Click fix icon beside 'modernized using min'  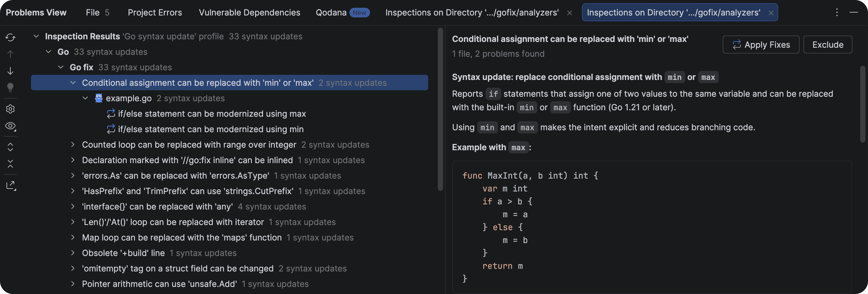111,129
